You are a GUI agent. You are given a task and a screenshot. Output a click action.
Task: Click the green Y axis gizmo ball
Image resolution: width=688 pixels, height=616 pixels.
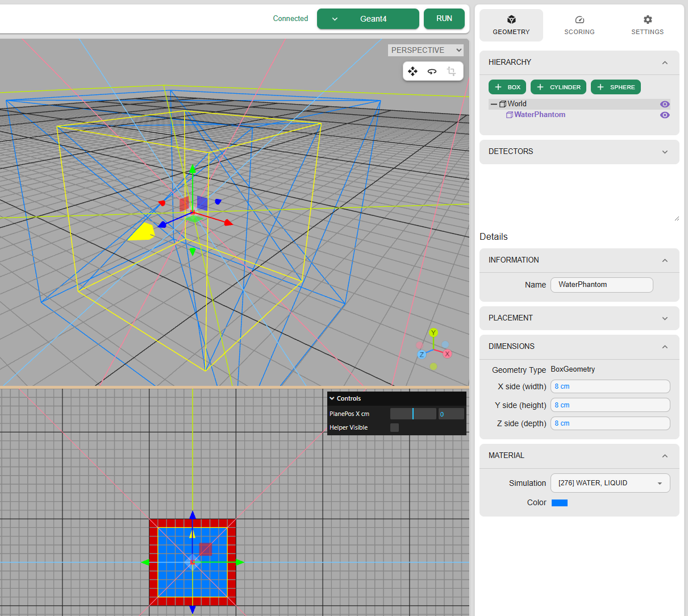coord(433,333)
